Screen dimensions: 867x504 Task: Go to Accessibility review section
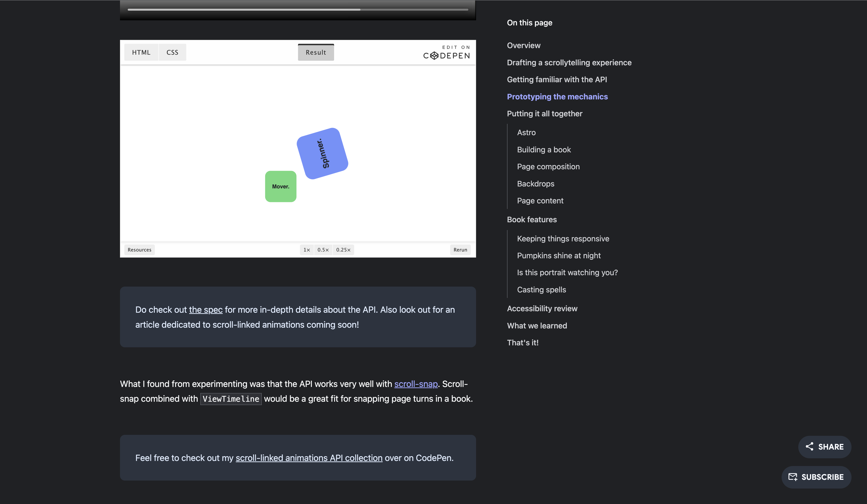click(542, 309)
